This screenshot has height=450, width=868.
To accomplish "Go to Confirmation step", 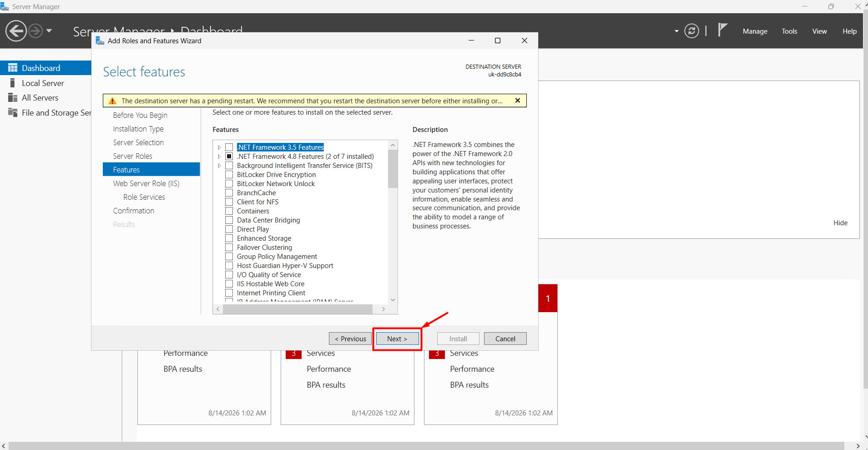I will [x=134, y=211].
